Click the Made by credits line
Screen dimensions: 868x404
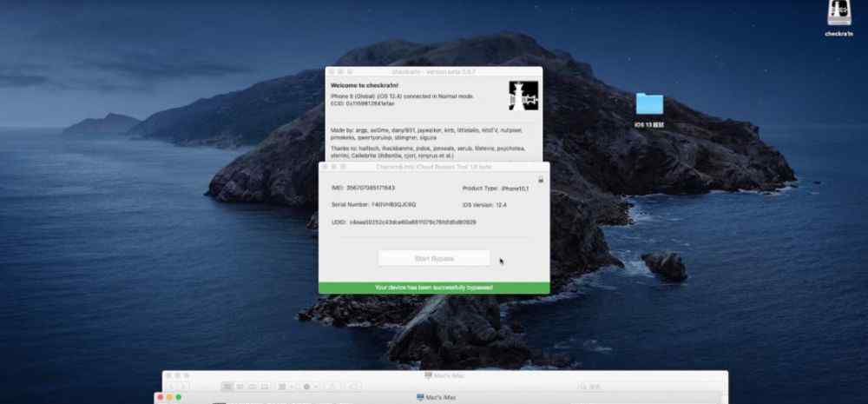click(x=426, y=134)
